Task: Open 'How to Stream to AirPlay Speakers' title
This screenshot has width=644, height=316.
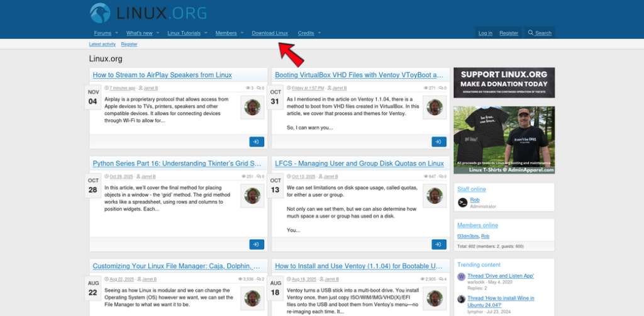Action: point(162,75)
